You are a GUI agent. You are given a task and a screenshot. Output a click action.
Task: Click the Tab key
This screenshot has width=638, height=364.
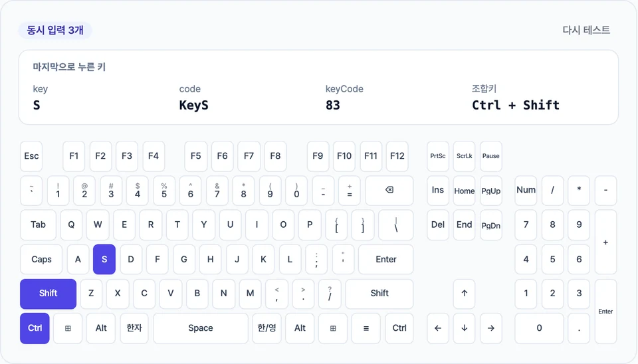coord(39,225)
